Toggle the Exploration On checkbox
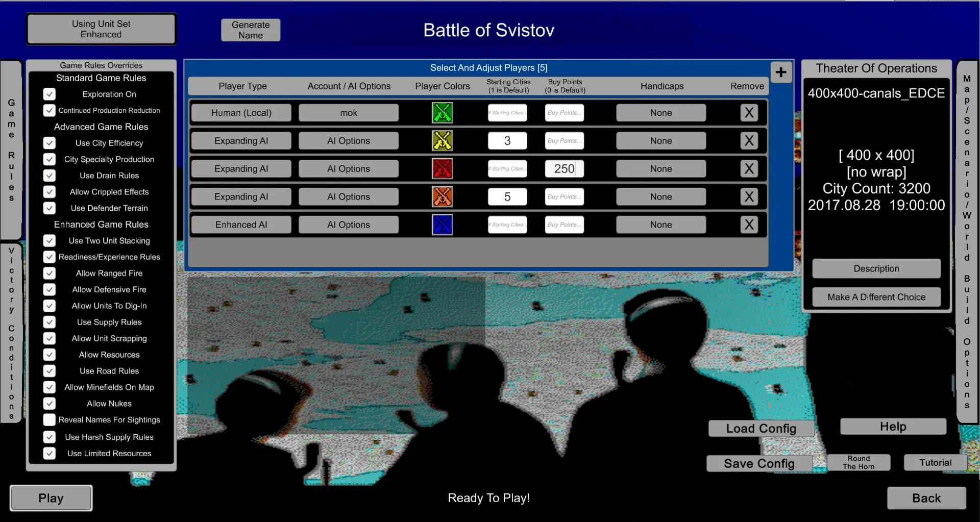This screenshot has width=980, height=522. pyautogui.click(x=50, y=94)
